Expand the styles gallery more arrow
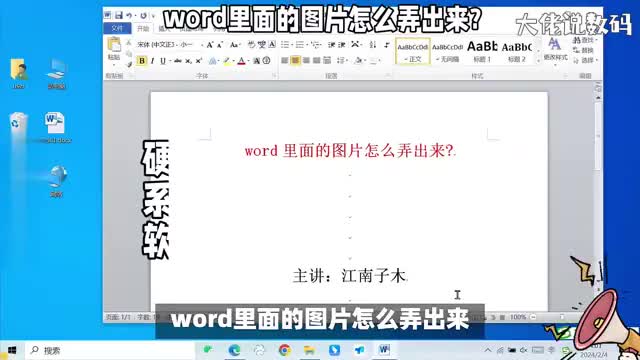 (538, 61)
